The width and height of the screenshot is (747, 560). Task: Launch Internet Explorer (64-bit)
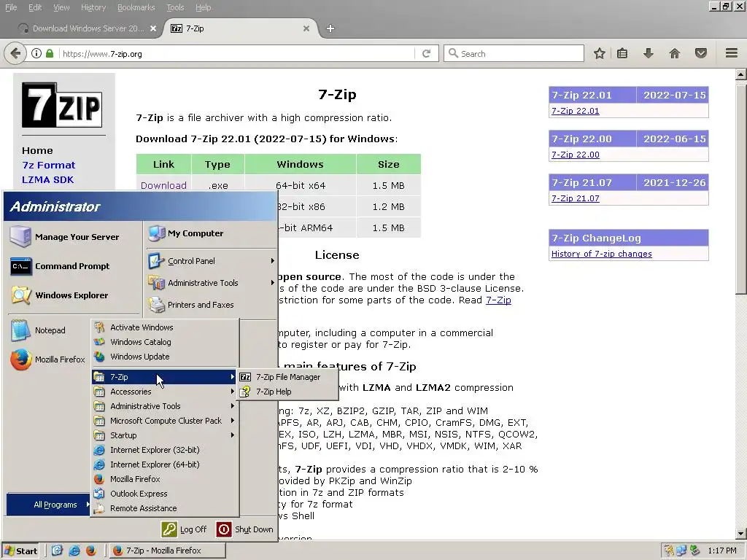[155, 464]
